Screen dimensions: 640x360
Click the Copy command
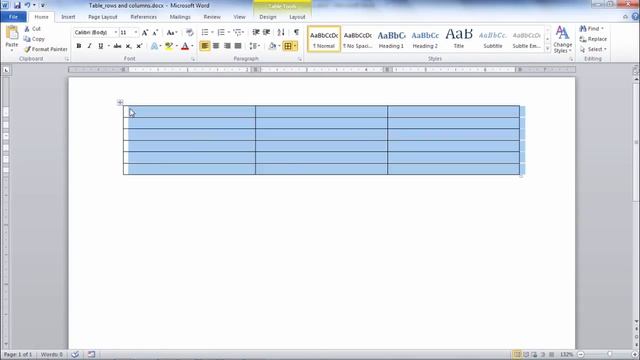pos(34,39)
